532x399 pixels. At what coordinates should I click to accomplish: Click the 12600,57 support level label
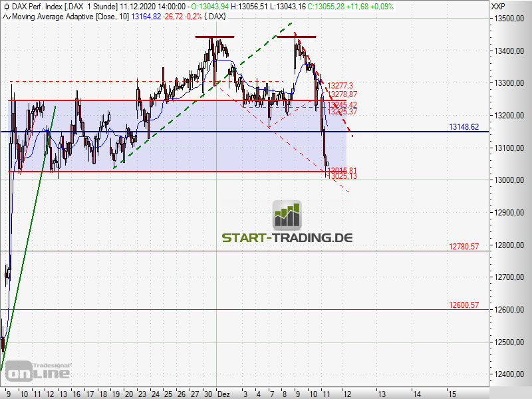pyautogui.click(x=464, y=305)
